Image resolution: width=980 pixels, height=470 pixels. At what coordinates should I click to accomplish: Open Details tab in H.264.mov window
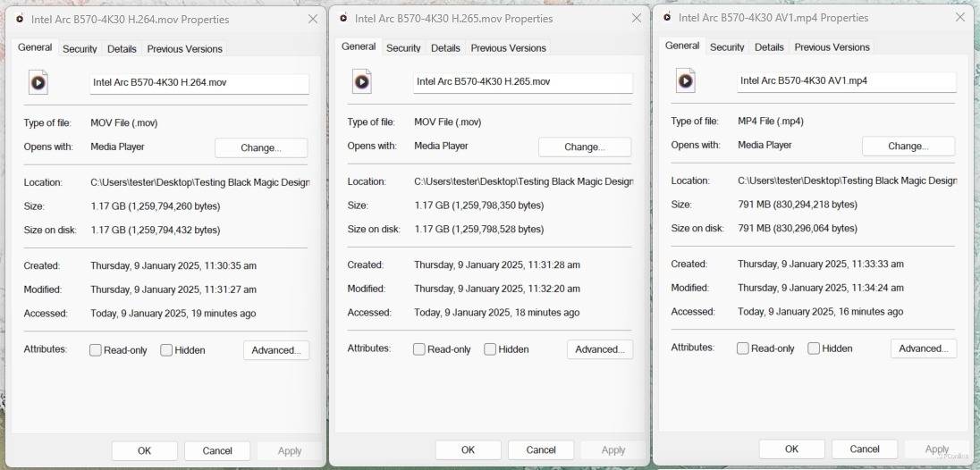coord(122,48)
